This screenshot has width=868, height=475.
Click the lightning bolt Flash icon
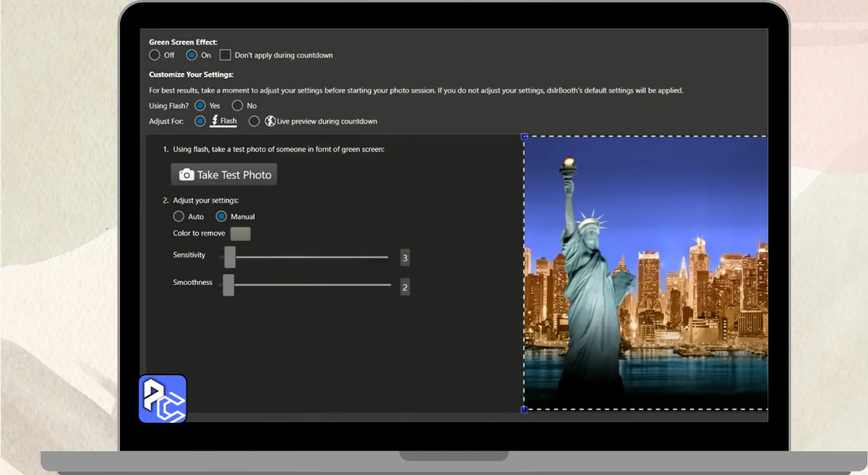(x=215, y=121)
